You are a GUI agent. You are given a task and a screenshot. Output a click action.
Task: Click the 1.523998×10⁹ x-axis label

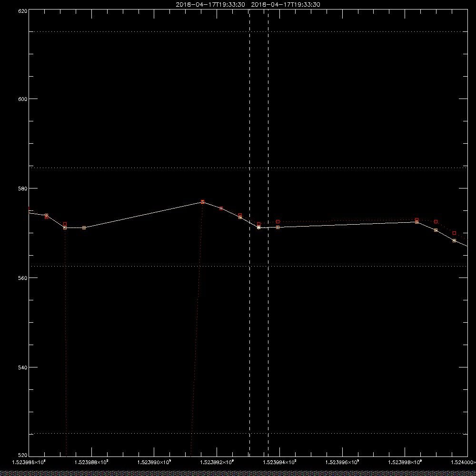pyautogui.click(x=405, y=462)
